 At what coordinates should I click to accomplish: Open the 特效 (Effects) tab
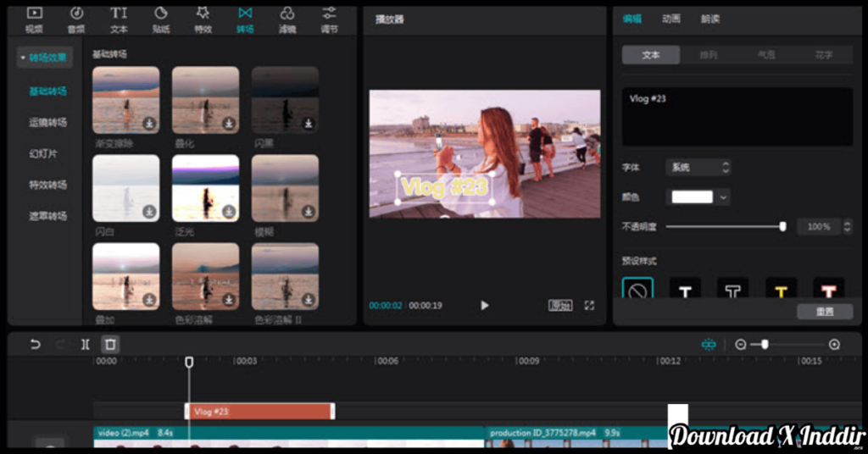click(x=203, y=20)
